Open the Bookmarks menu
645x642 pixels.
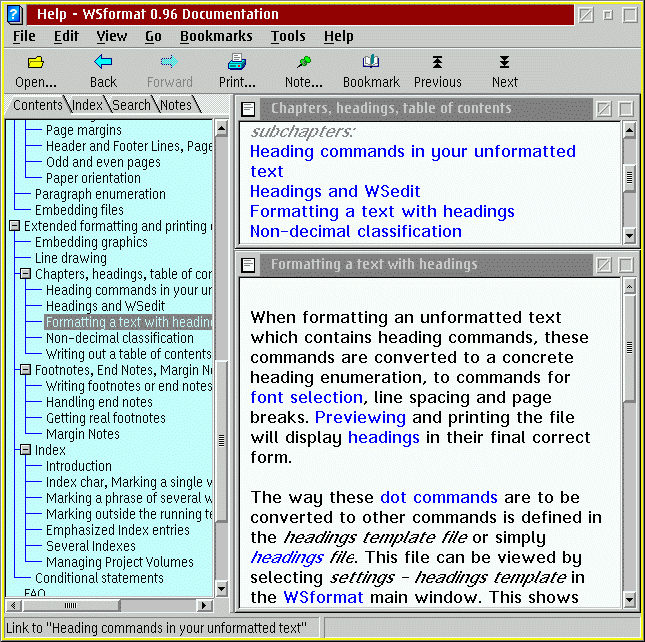(x=216, y=36)
